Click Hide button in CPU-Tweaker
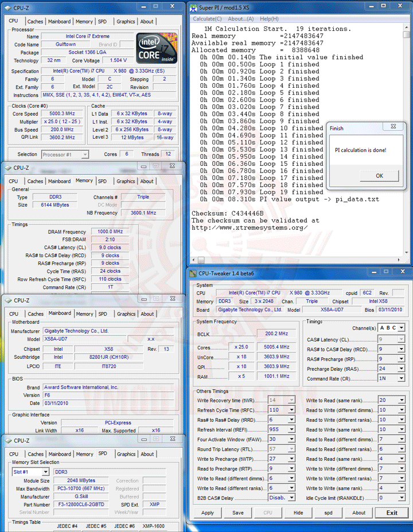Screen dimensions: 413x532 click(x=298, y=513)
